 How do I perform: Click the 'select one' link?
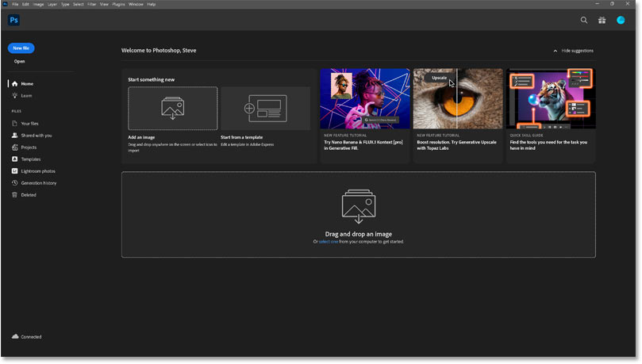(x=329, y=242)
